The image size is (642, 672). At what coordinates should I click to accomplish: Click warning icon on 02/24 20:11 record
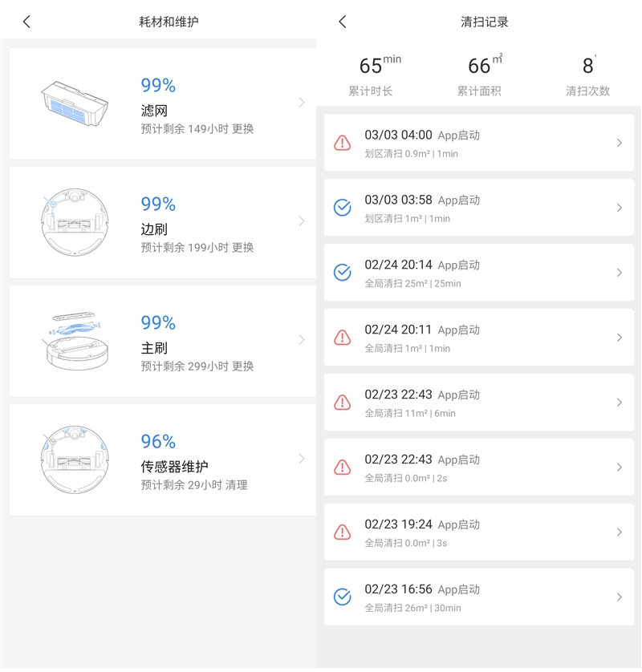coord(343,338)
